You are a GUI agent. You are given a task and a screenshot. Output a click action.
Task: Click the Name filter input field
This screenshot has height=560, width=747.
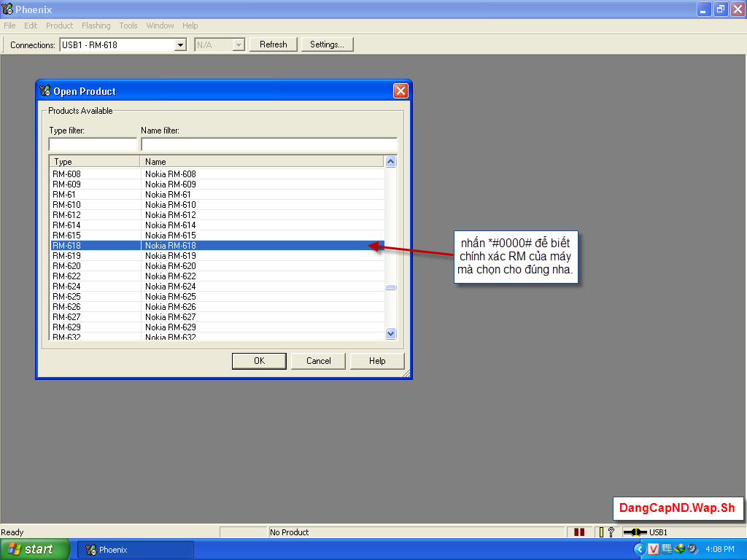click(269, 144)
